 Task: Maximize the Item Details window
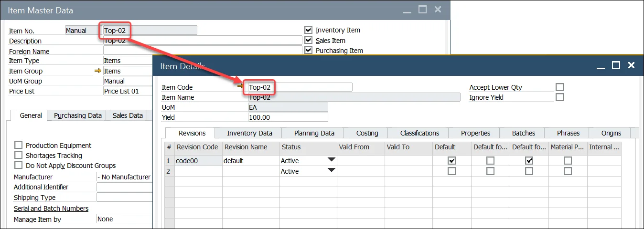pyautogui.click(x=616, y=66)
